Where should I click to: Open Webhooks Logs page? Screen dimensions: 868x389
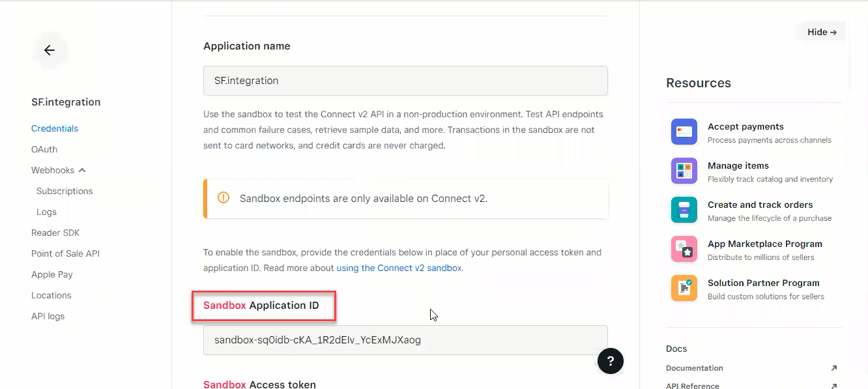(46, 212)
